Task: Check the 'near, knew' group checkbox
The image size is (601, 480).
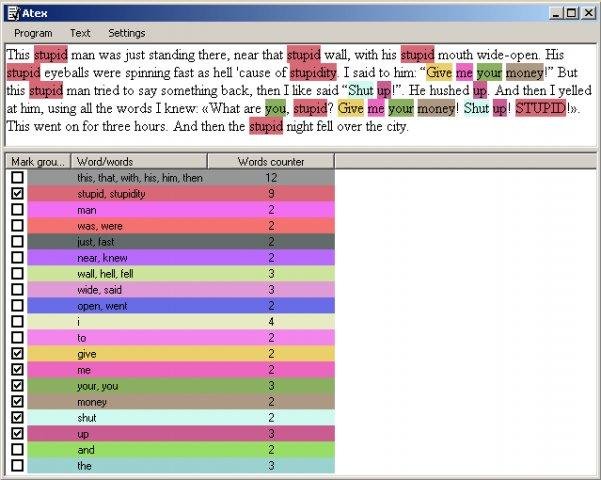Action: (x=17, y=258)
